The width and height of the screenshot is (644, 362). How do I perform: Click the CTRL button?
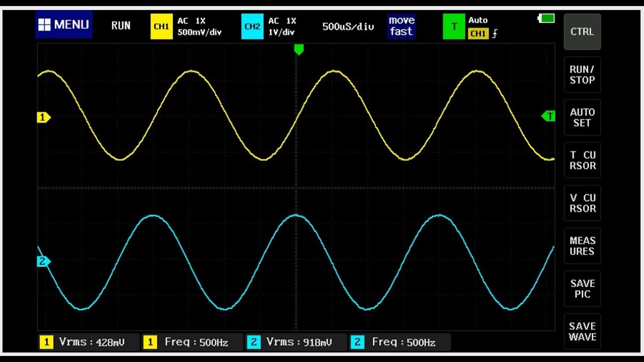(x=582, y=32)
